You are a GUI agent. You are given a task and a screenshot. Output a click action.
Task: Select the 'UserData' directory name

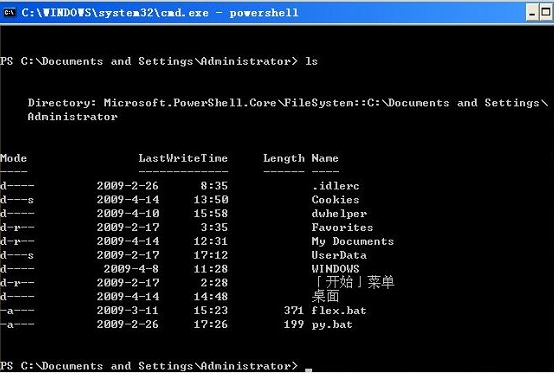point(339,255)
